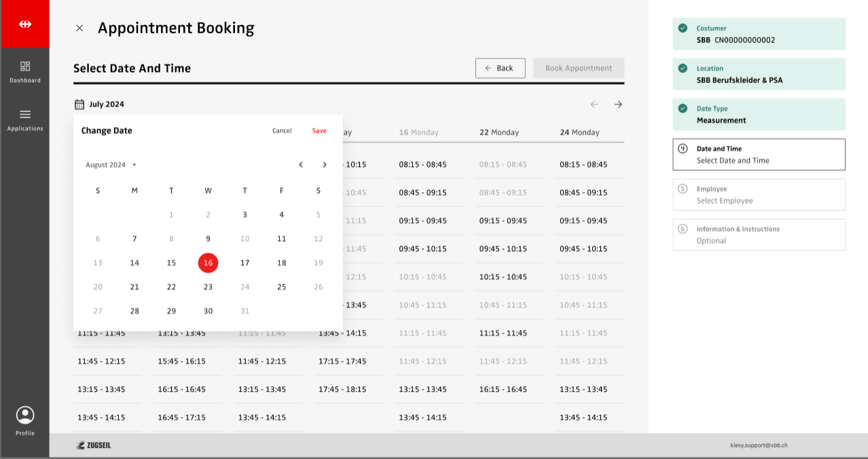
Task: Click the Back button
Action: (500, 69)
